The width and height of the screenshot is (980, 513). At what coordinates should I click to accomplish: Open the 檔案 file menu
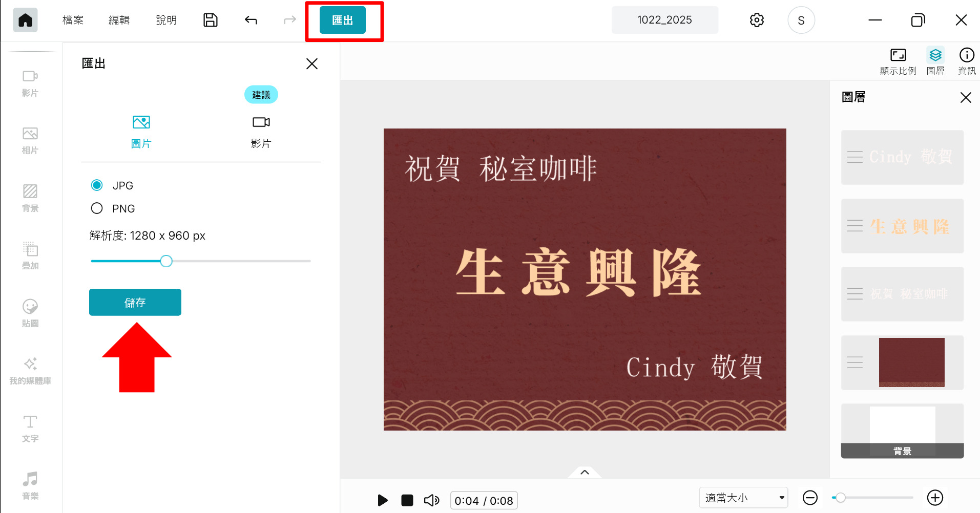(x=72, y=19)
